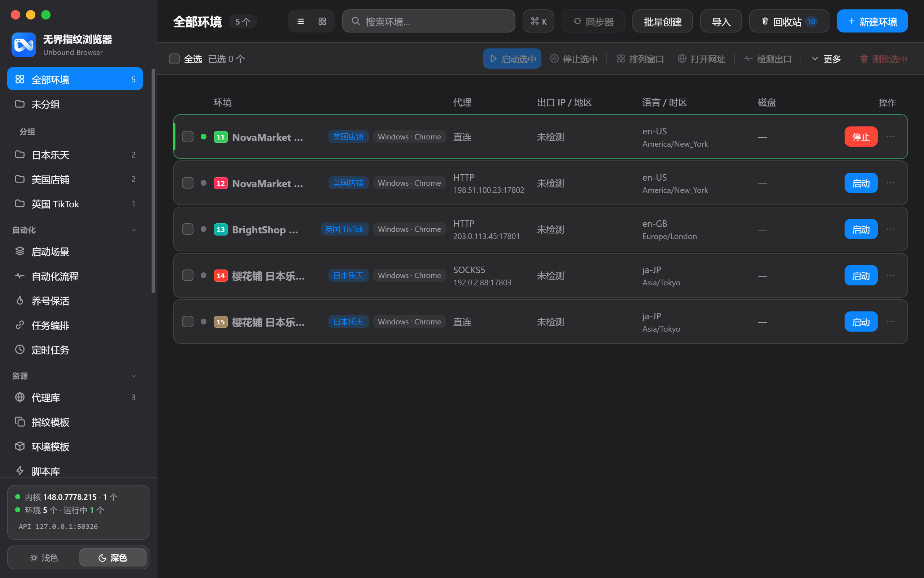
Task: Click the Unbound Browser logo
Action: point(24,45)
